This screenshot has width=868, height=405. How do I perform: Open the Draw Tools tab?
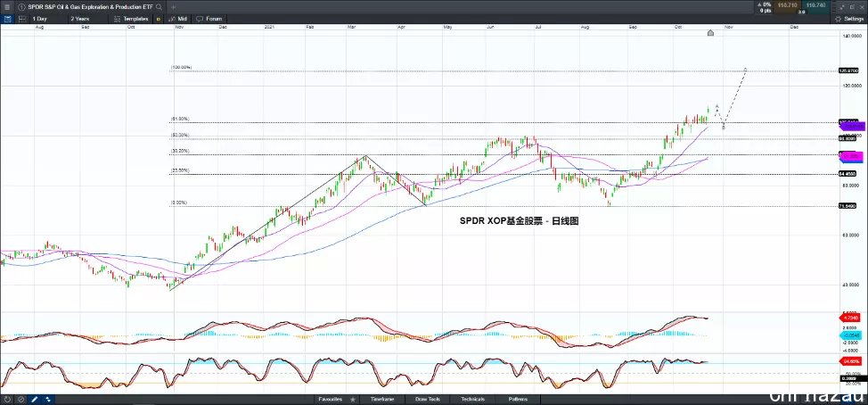click(428, 399)
